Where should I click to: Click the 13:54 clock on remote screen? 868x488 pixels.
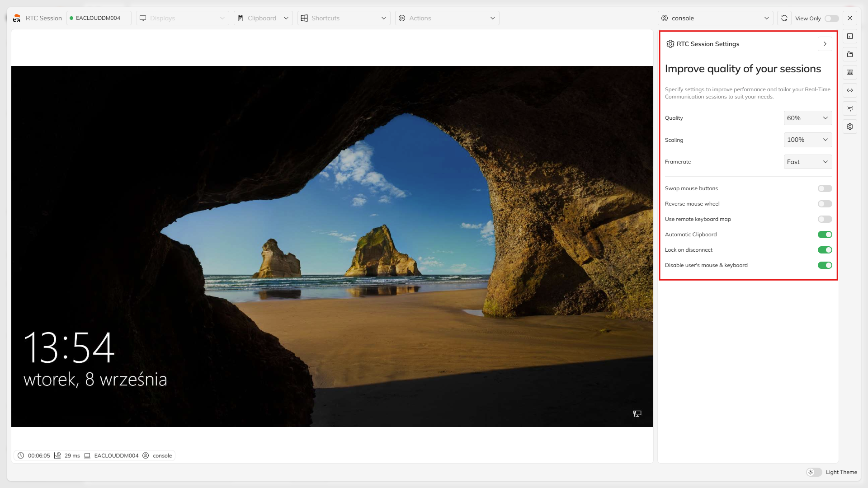click(x=69, y=347)
